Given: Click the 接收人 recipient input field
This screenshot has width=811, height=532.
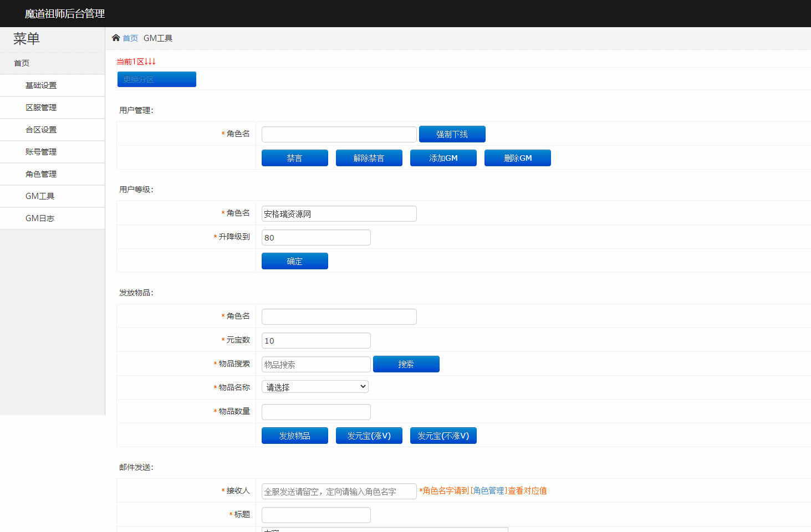Looking at the screenshot, I should pos(339,491).
